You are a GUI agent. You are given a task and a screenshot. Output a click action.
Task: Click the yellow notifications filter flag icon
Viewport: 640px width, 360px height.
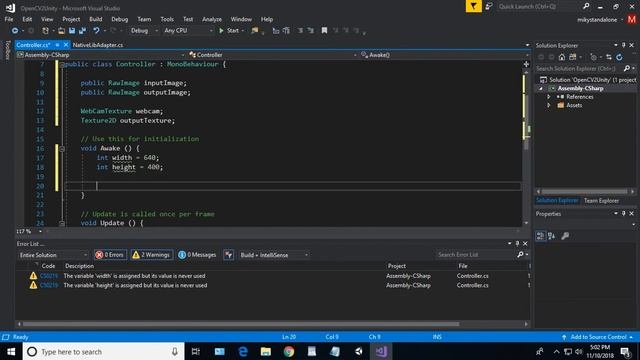(x=473, y=6)
